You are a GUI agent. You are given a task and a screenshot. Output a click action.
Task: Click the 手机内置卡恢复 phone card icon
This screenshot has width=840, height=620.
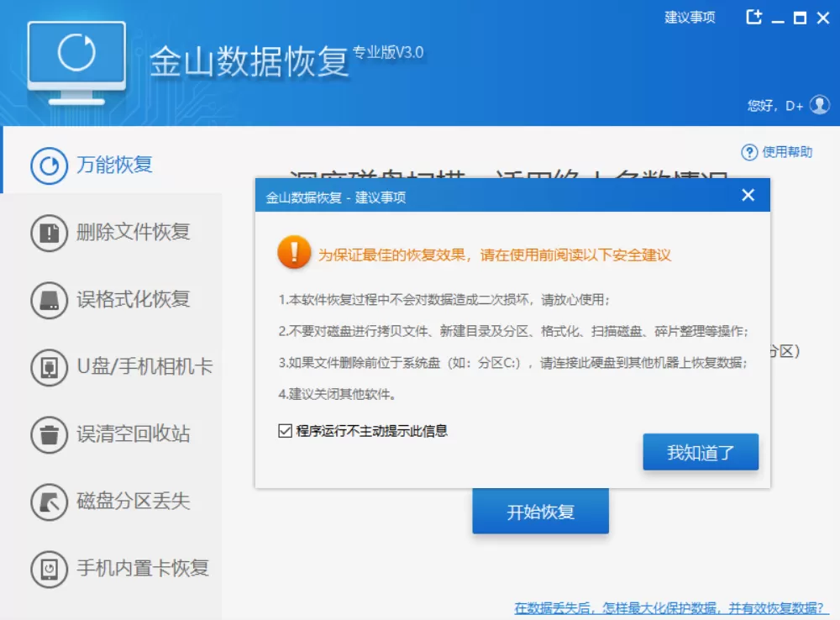[49, 569]
